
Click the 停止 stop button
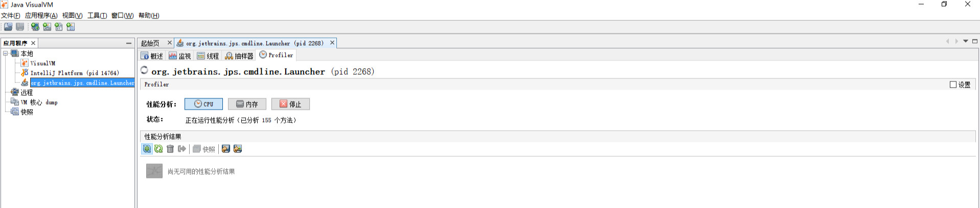(x=290, y=104)
